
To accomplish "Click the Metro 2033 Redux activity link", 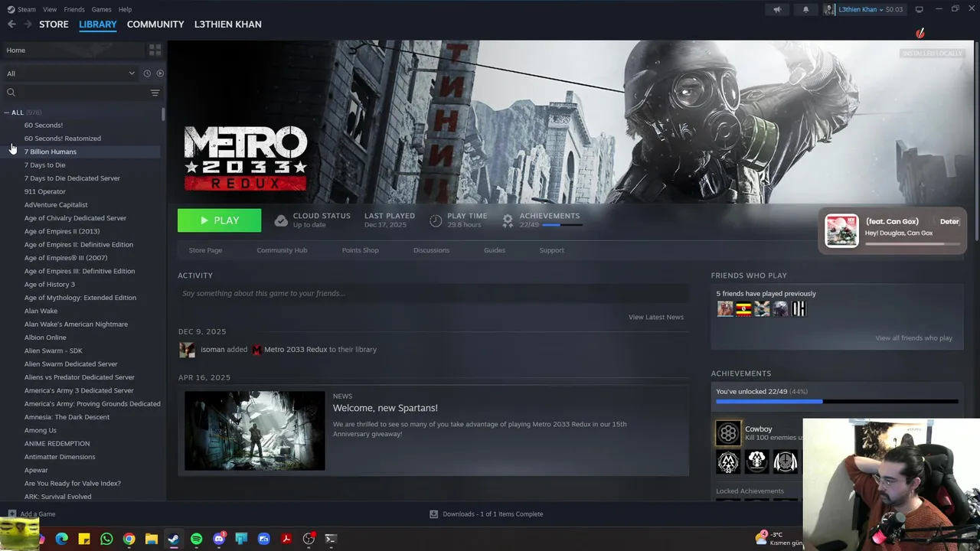I will click(x=296, y=350).
